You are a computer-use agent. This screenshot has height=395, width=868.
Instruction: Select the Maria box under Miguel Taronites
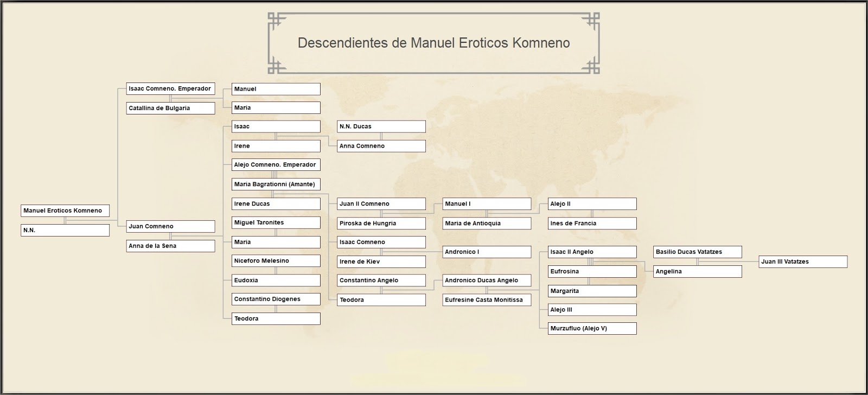276,242
